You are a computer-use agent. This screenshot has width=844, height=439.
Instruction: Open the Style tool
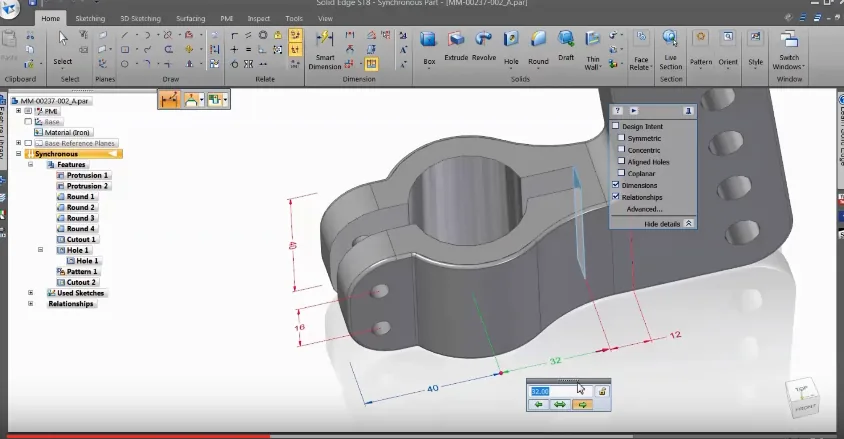pyautogui.click(x=755, y=49)
